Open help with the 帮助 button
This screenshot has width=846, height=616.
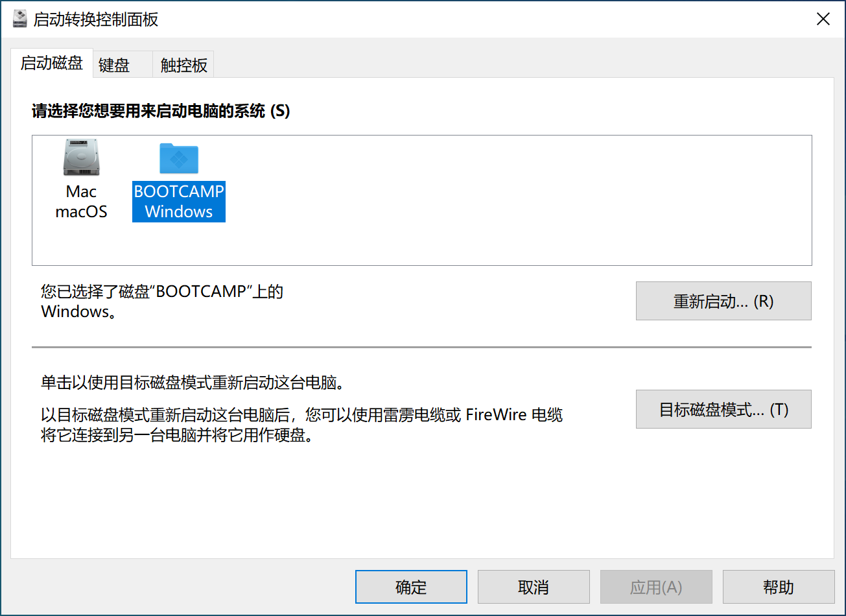(779, 587)
